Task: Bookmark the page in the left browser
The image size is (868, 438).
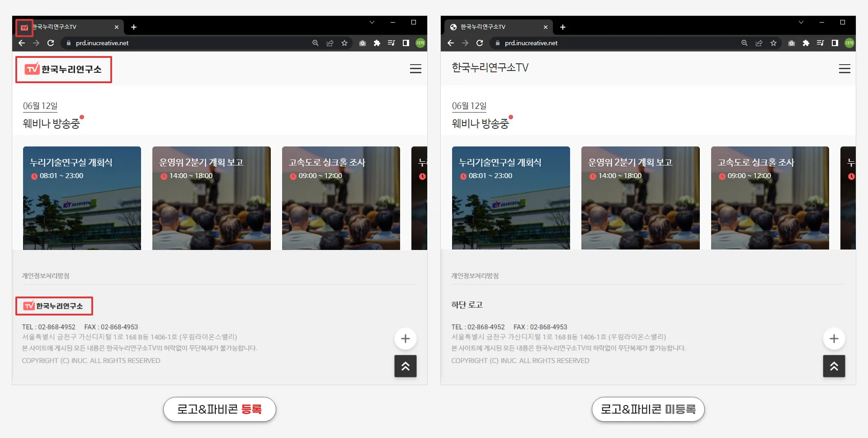Action: coord(344,43)
